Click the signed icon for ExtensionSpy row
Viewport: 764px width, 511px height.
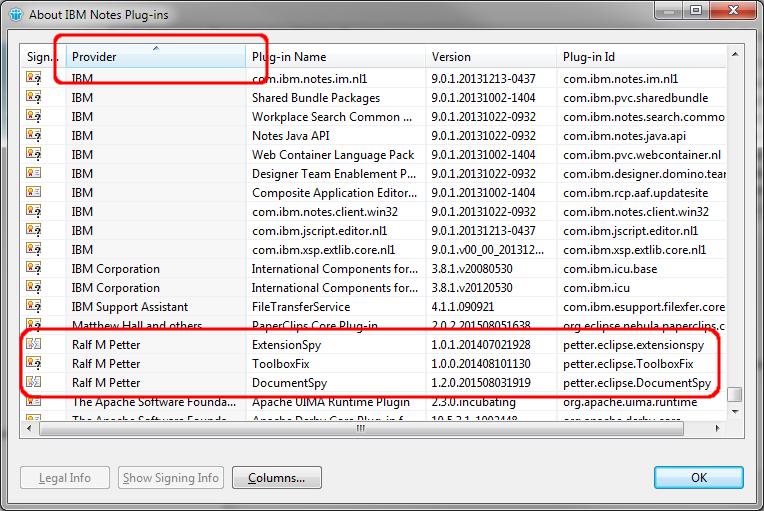pos(34,345)
